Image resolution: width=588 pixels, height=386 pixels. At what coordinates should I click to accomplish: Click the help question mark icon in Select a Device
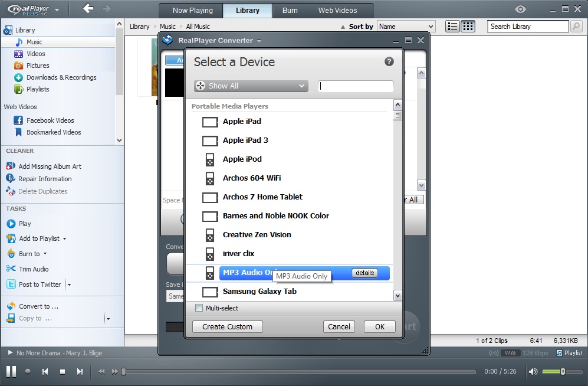(x=389, y=61)
